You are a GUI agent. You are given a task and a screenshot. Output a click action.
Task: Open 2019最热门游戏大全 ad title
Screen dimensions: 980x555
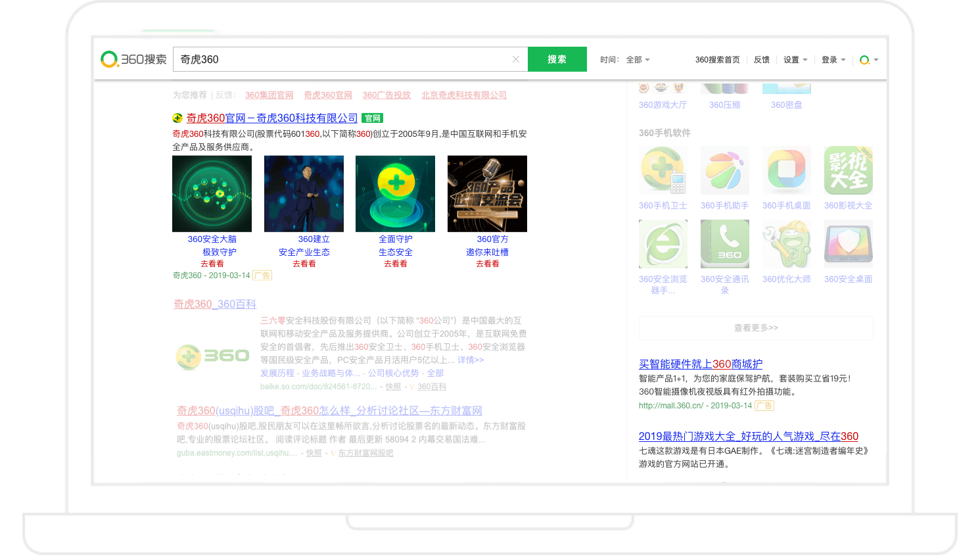click(x=749, y=437)
